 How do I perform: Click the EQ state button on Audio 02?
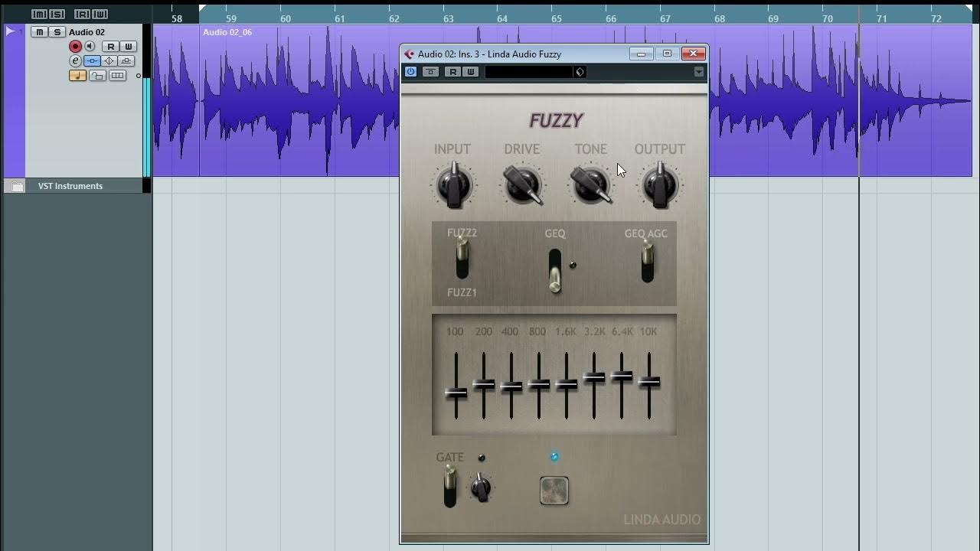109,61
